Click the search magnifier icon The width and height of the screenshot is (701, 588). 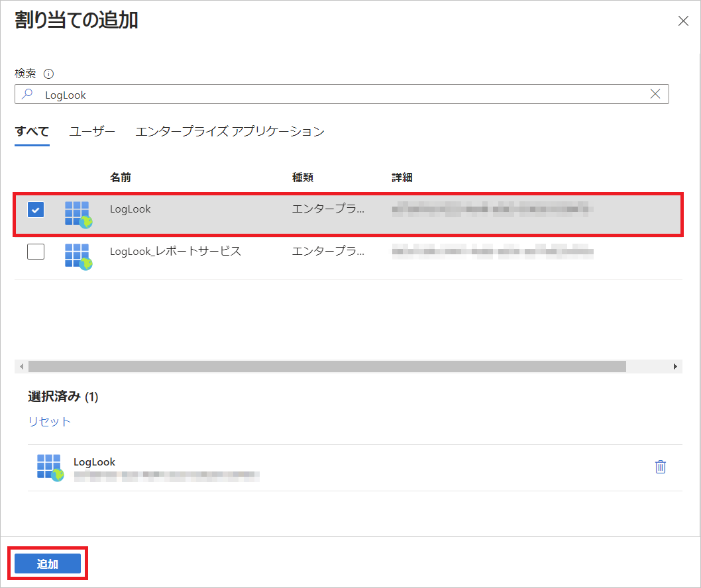click(28, 94)
